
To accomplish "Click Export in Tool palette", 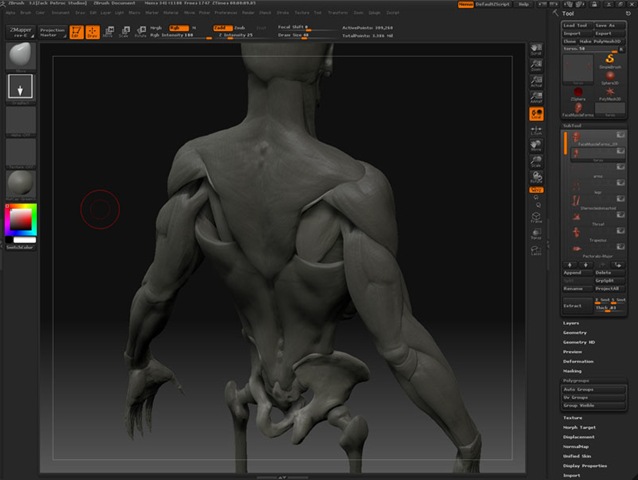I will 610,33.
